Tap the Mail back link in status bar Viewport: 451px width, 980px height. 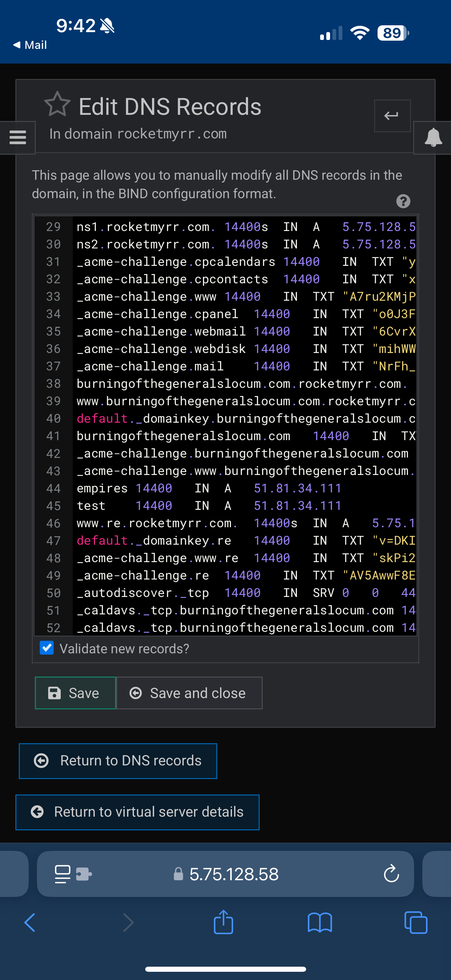coord(30,45)
